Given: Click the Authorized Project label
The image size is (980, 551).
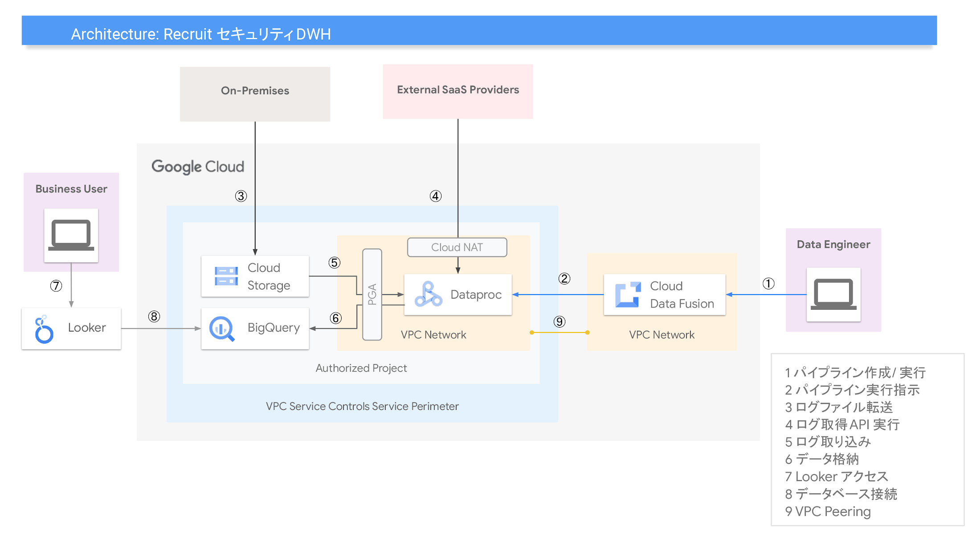Looking at the screenshot, I should 361,368.
